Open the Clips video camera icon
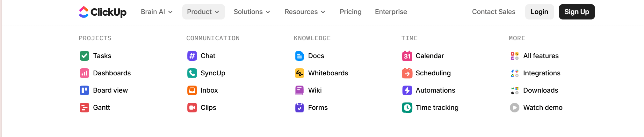The image size is (644, 137). point(192,108)
